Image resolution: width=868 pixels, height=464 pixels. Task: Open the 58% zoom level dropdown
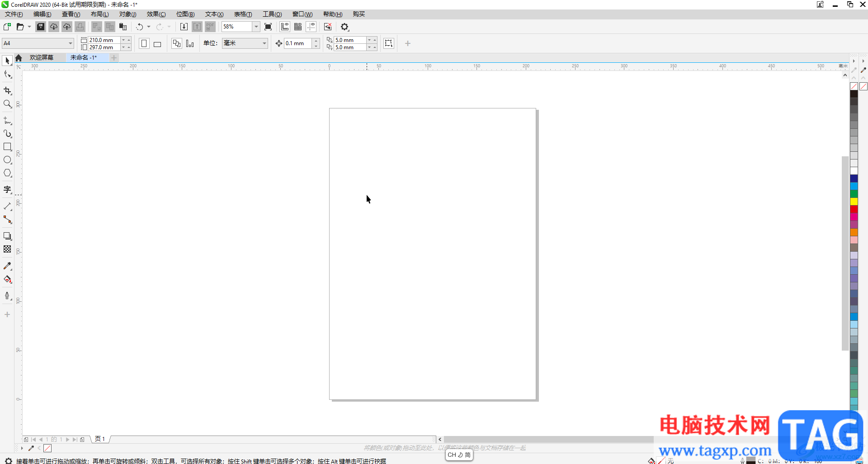click(256, 27)
